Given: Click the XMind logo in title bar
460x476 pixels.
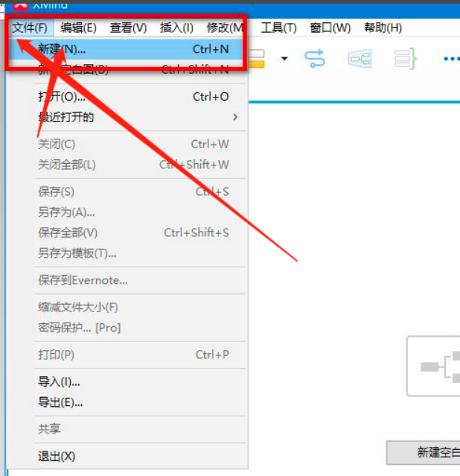Looking at the screenshot, I should point(20,6).
